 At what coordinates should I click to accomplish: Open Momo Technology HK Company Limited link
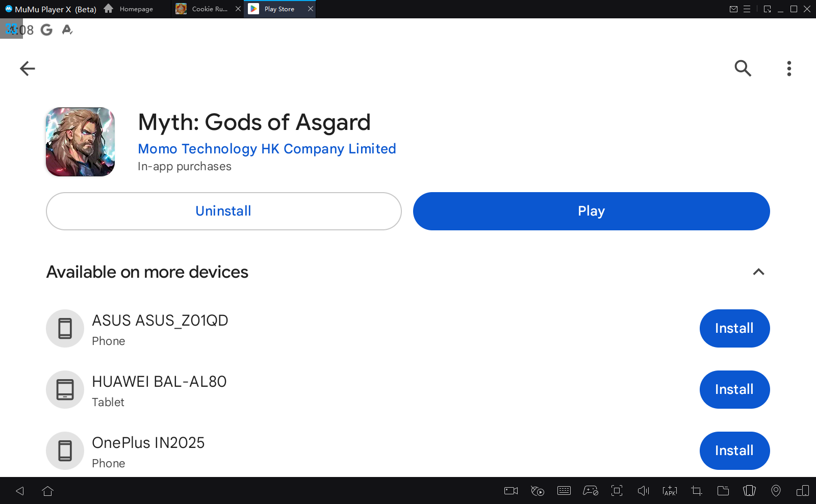[267, 149]
